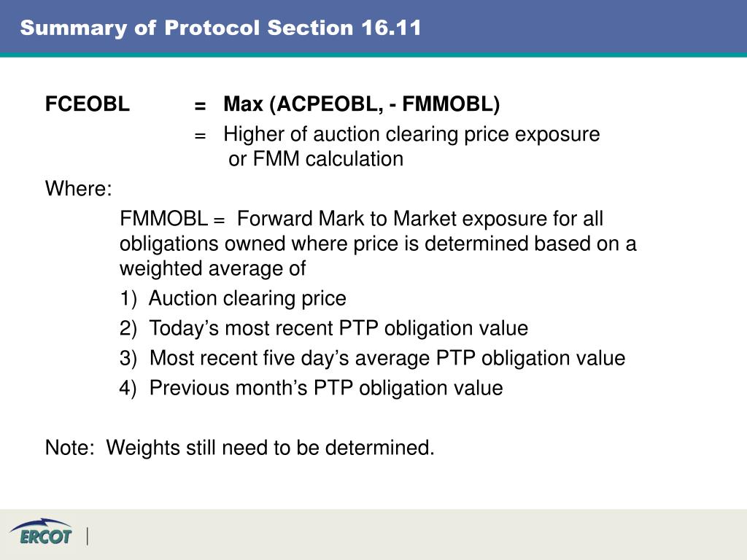Click the note 'Weights still need to be determined'
Screen dimensions: 747x560
239,448
